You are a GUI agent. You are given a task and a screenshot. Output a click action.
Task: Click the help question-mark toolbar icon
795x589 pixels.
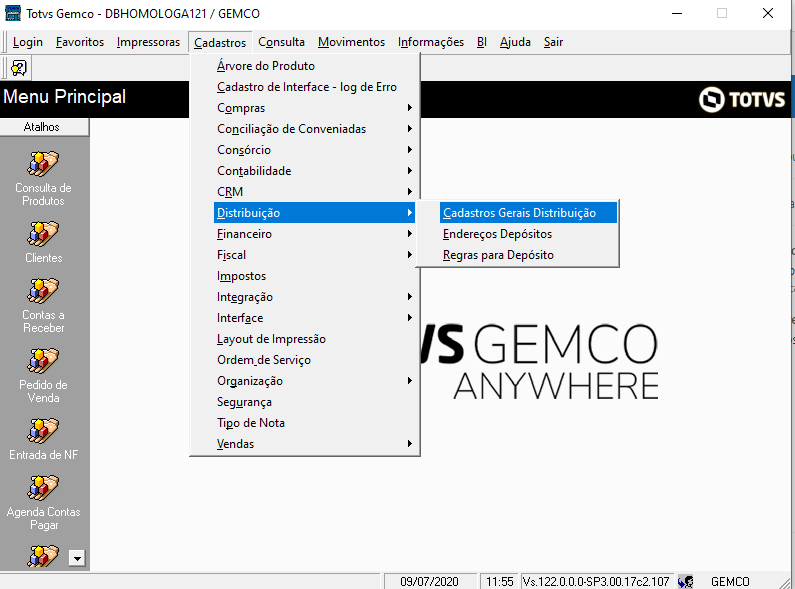pos(19,68)
